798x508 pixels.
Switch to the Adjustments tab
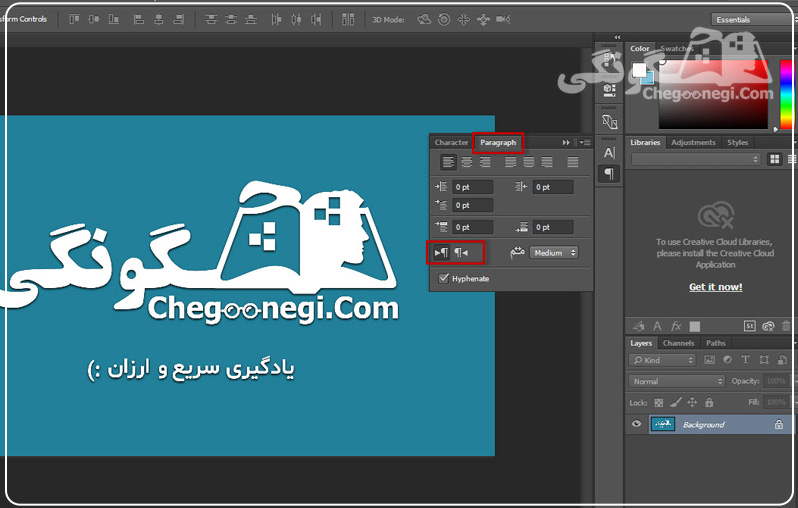click(693, 143)
